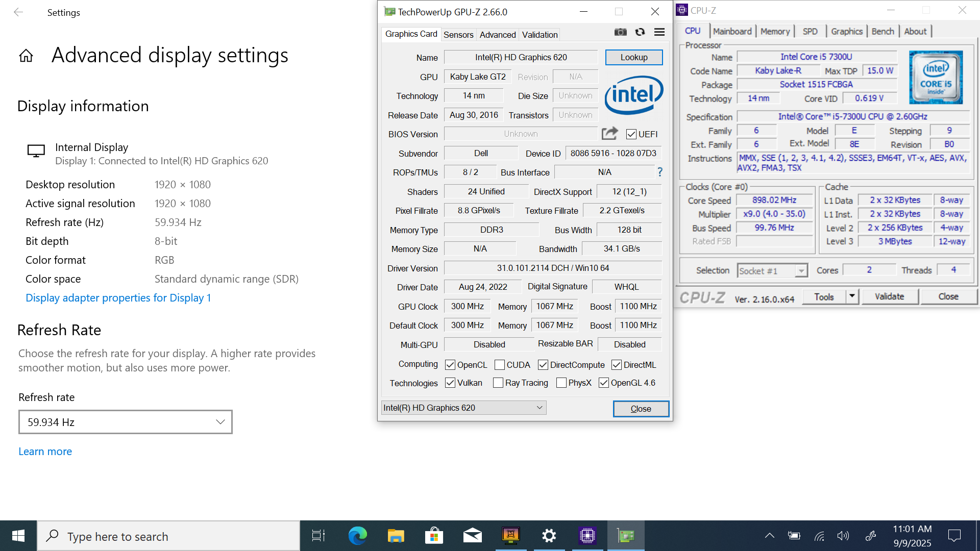Open Microsoft Edge from the taskbar
Viewport: 980px width, 551px height.
(357, 536)
